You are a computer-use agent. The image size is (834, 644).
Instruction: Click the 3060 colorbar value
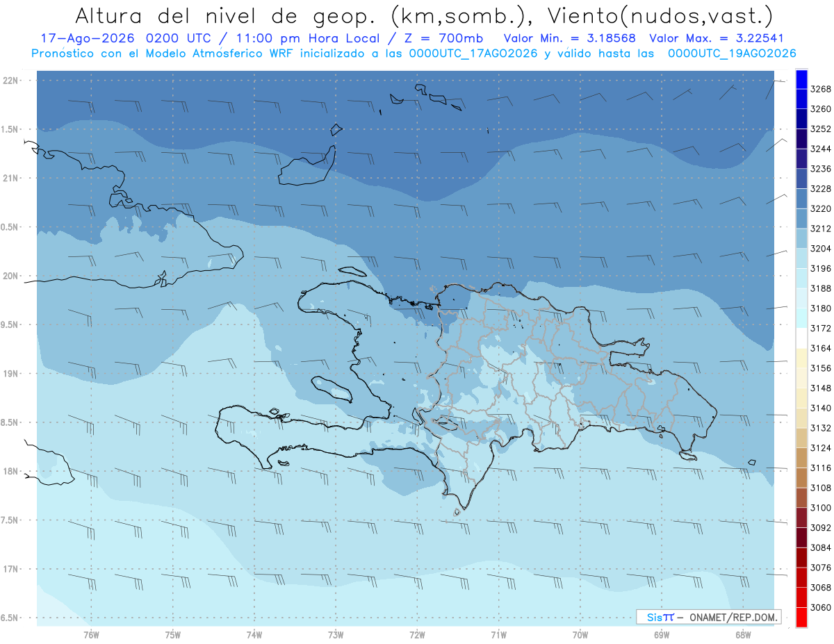821,607
